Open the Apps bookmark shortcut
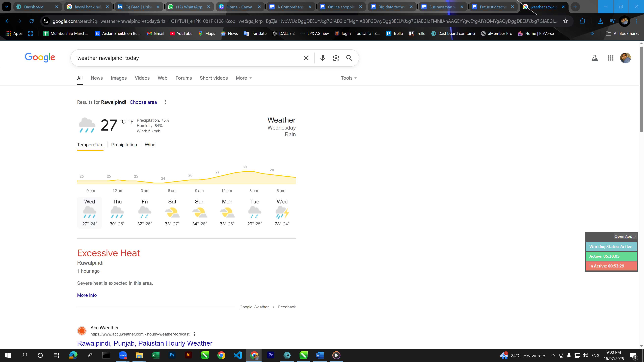 coord(14,34)
